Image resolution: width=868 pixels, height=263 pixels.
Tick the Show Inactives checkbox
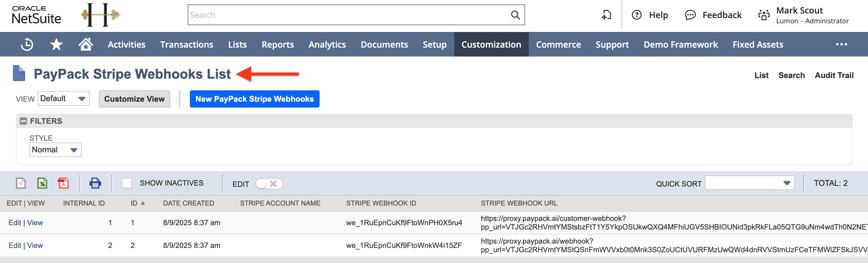point(127,183)
